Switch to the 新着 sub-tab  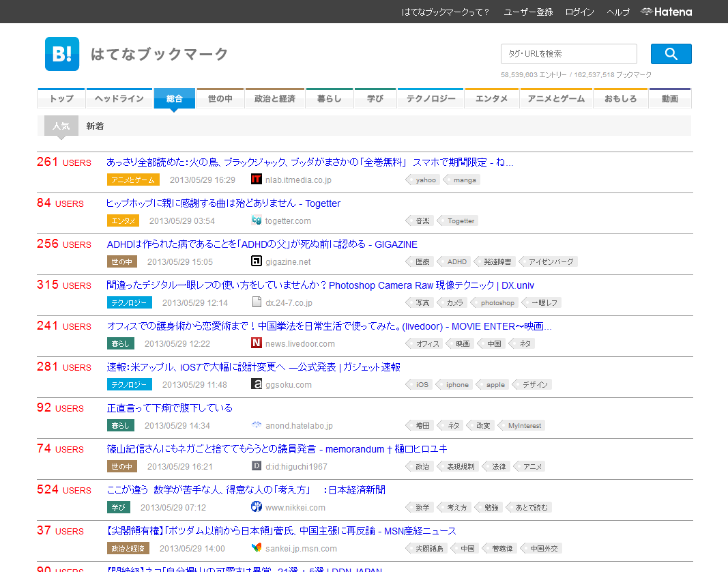[95, 126]
